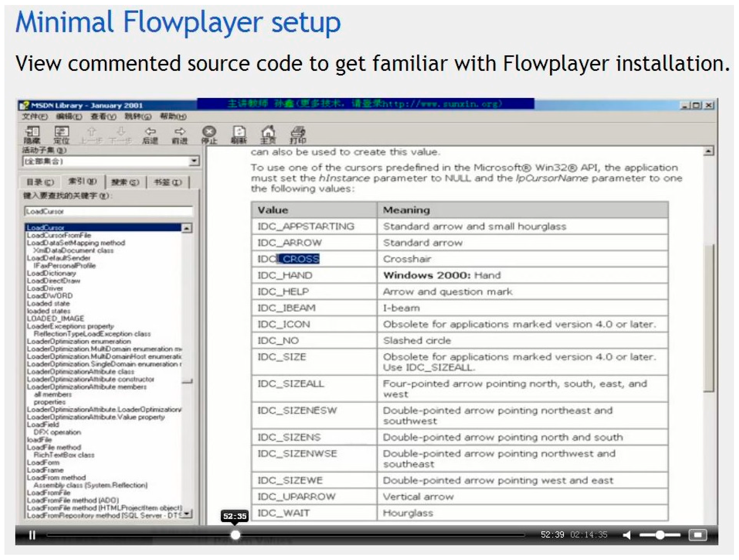Mute the player with speaker icon
Image resolution: width=739 pixels, height=560 pixels.
[x=627, y=535]
